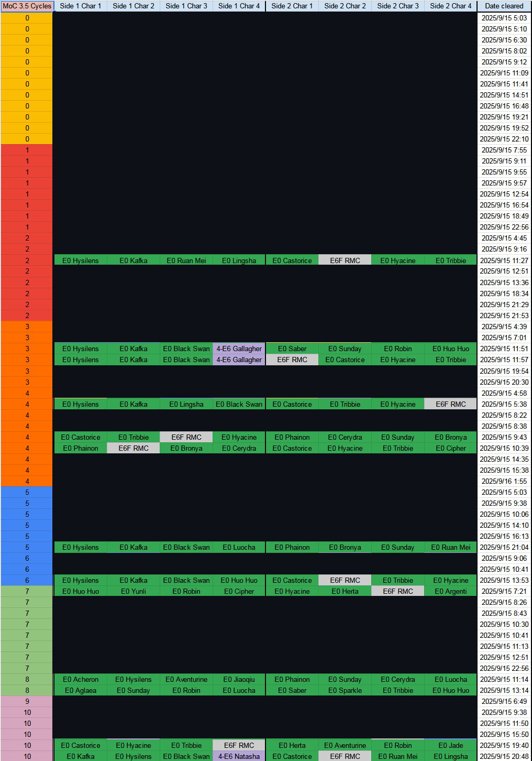Select "E0 Cipher" in the 10:39 row

(451, 448)
